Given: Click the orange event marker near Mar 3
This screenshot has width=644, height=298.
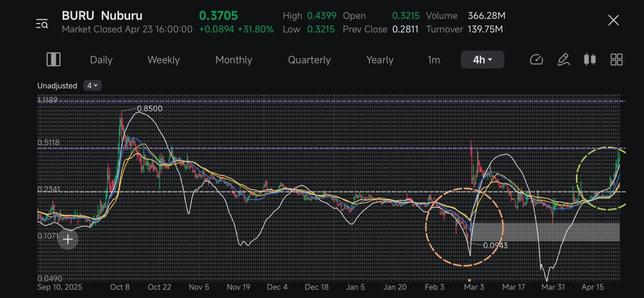Looking at the screenshot, I should click(x=469, y=280).
